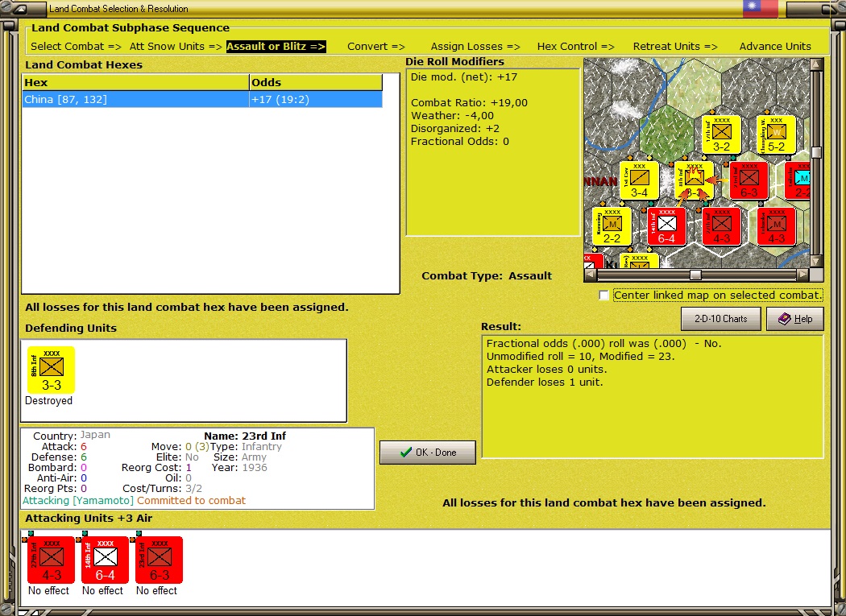Open the 2-D-10 Charts
The image size is (846, 616).
pos(721,319)
